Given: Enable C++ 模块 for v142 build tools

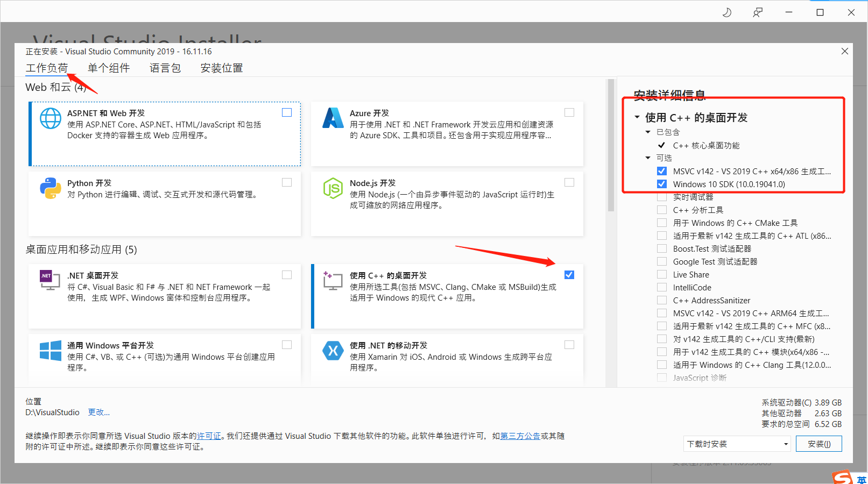Looking at the screenshot, I should [x=662, y=352].
